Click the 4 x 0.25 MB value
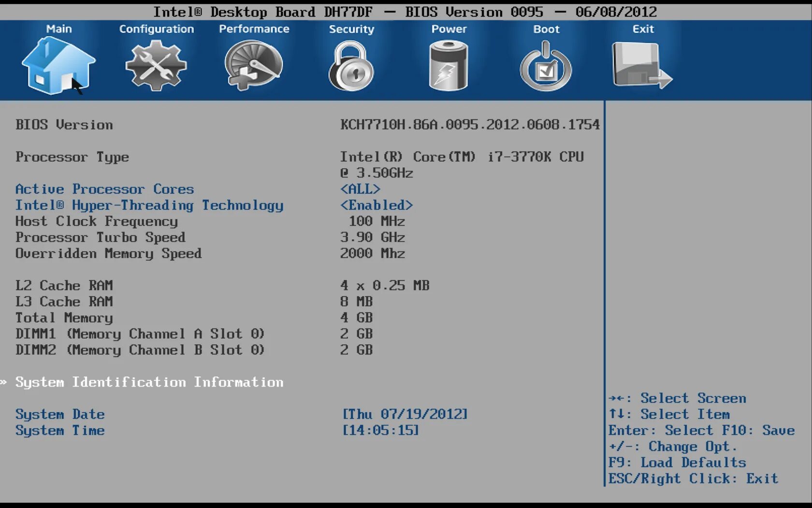The width and height of the screenshot is (812, 508). [x=385, y=285]
